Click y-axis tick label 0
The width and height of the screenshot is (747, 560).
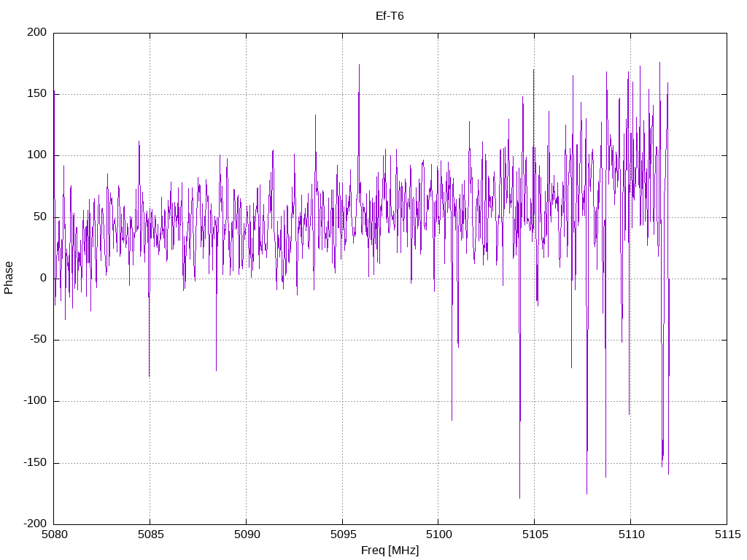[43, 278]
